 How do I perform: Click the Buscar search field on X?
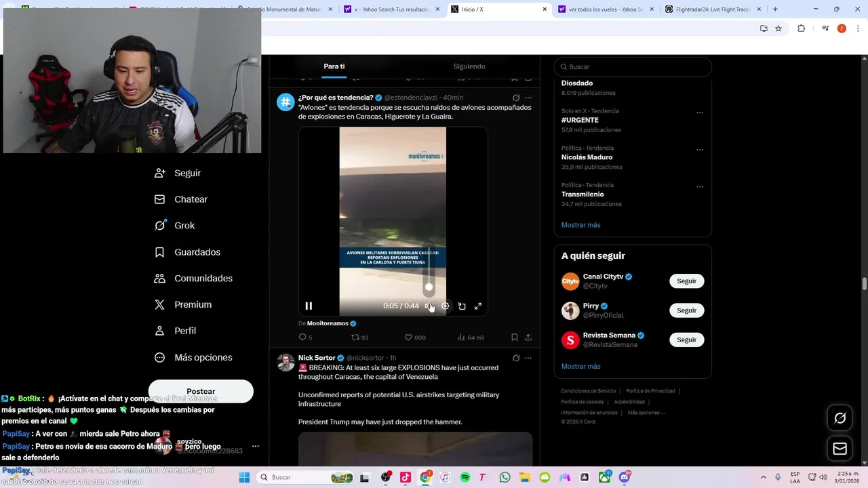(x=633, y=66)
